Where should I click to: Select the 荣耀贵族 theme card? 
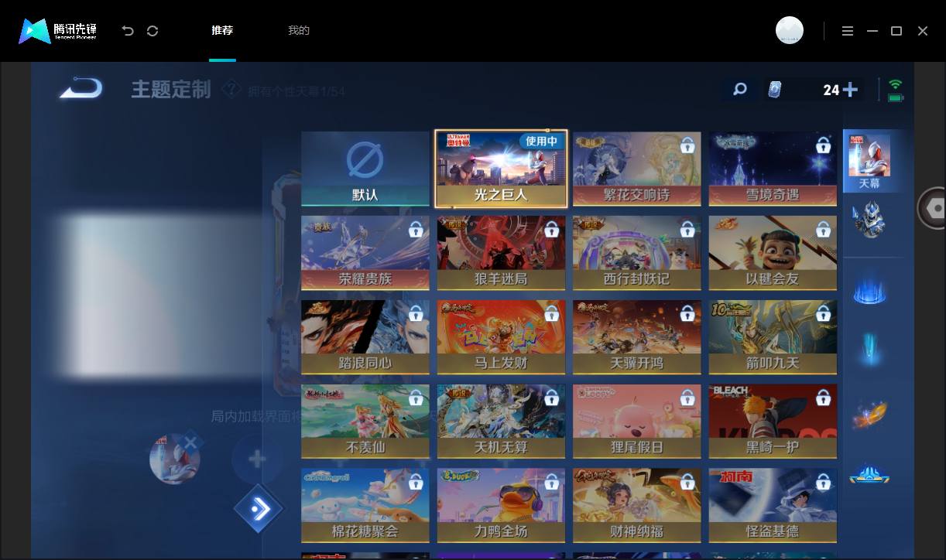[x=365, y=253]
